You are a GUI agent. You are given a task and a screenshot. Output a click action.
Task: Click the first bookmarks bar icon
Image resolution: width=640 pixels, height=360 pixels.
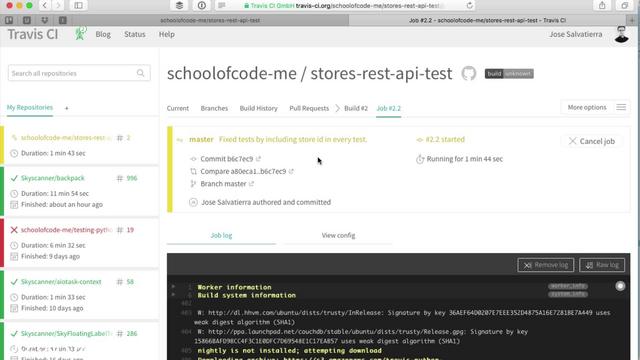pos(9,20)
